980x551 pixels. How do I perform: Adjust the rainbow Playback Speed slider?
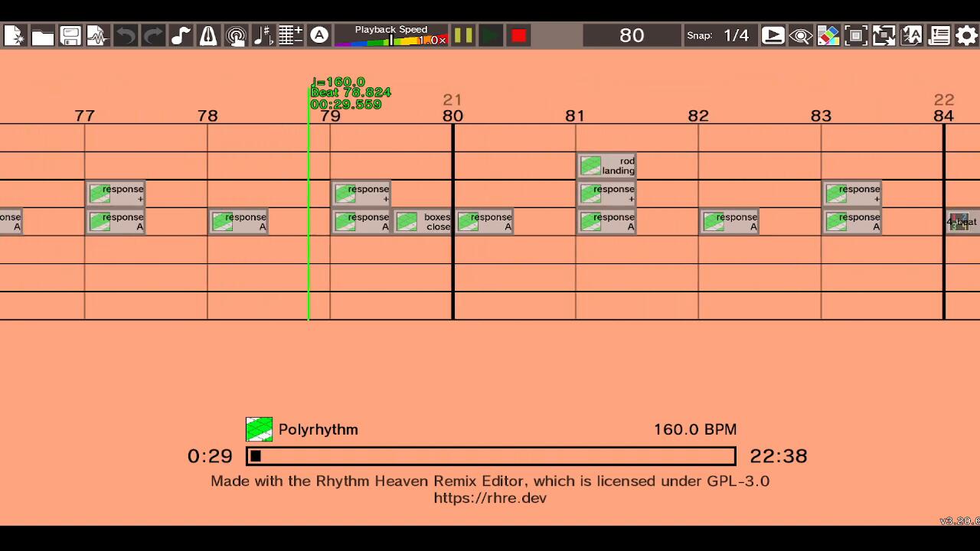pos(391,41)
